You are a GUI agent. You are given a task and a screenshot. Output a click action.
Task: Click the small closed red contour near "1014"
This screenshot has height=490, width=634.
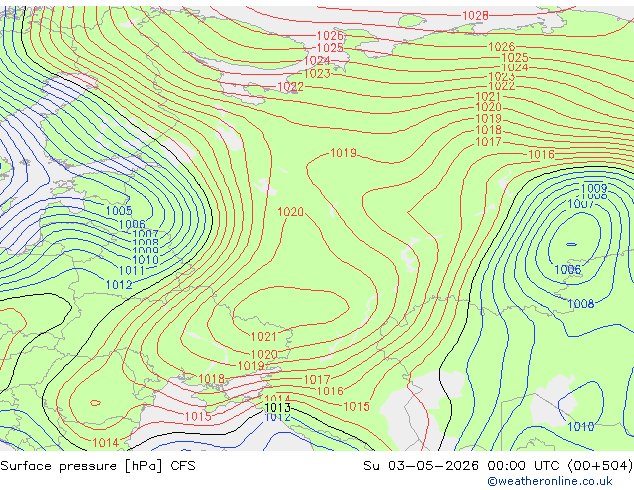95,403
